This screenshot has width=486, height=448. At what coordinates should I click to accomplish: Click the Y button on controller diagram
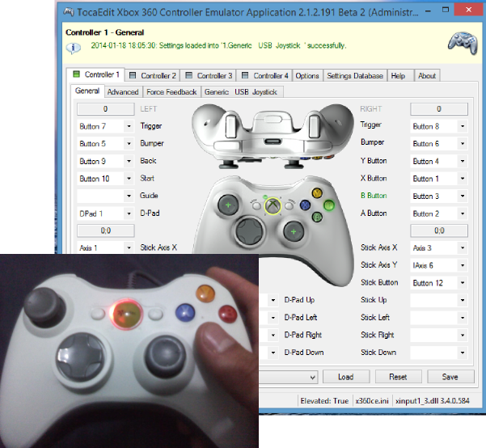coord(317,193)
